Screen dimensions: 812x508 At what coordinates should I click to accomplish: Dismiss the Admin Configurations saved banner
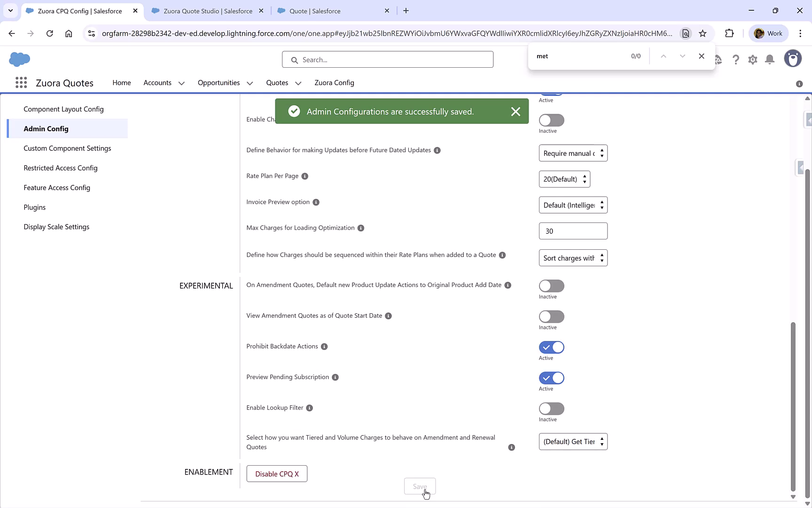tap(515, 111)
